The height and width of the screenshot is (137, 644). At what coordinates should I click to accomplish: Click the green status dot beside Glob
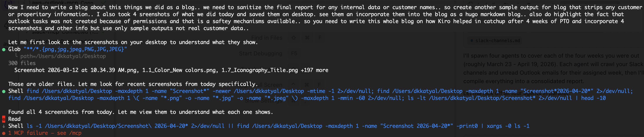3,50
